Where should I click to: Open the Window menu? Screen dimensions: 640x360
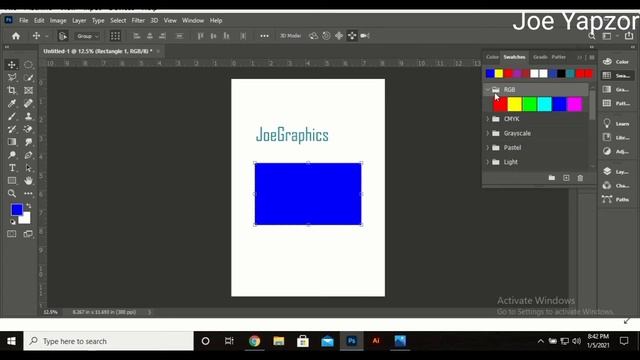click(193, 20)
